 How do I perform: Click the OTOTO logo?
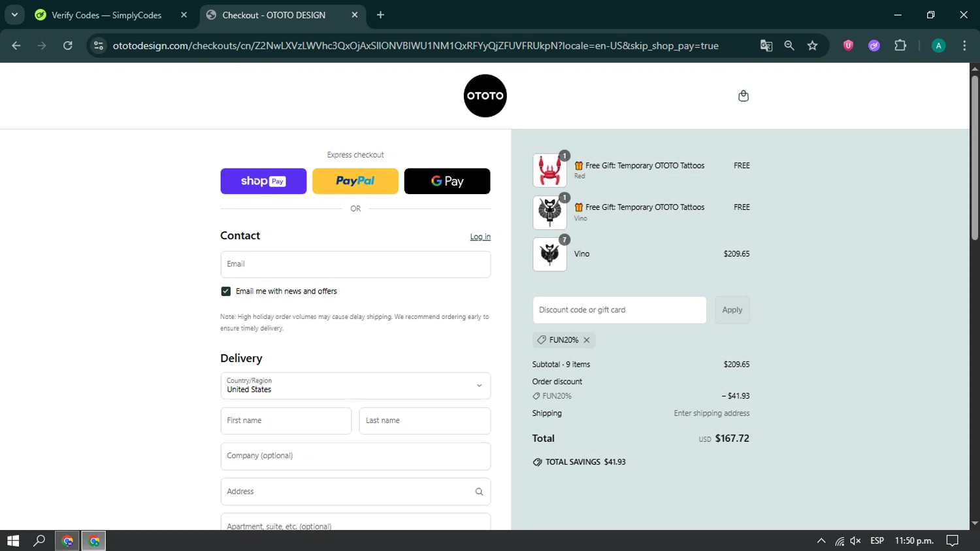click(485, 95)
